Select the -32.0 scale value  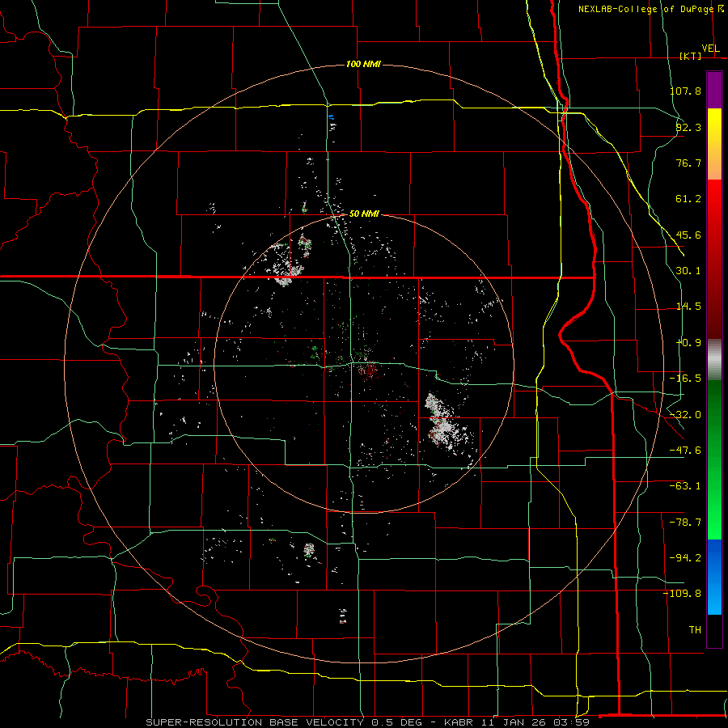click(685, 415)
